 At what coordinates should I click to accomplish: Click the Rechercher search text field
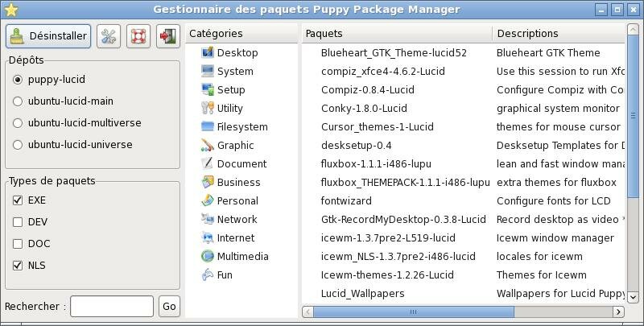(x=112, y=307)
